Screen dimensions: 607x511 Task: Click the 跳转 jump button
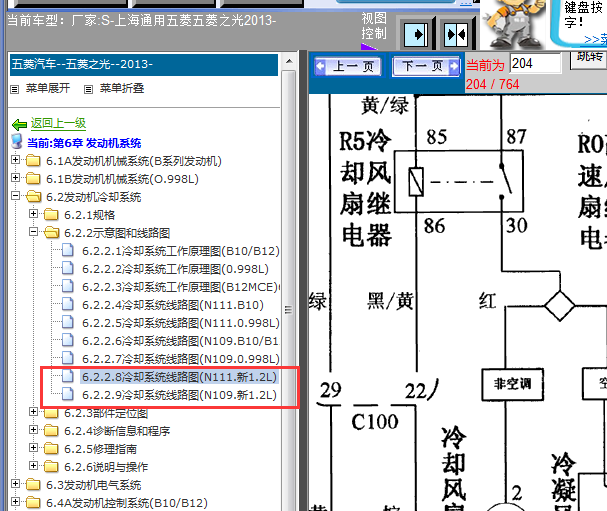coord(589,58)
